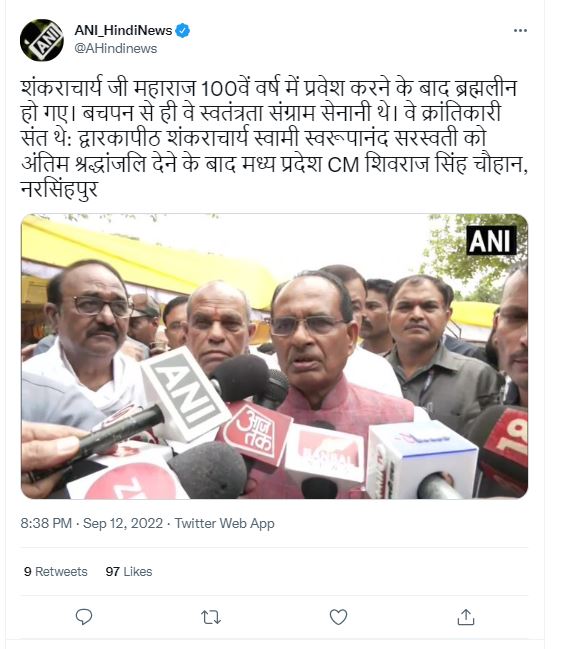Image resolution: width=564 pixels, height=649 pixels.
Task: Click the ANI watermark on the video
Action: click(x=491, y=240)
